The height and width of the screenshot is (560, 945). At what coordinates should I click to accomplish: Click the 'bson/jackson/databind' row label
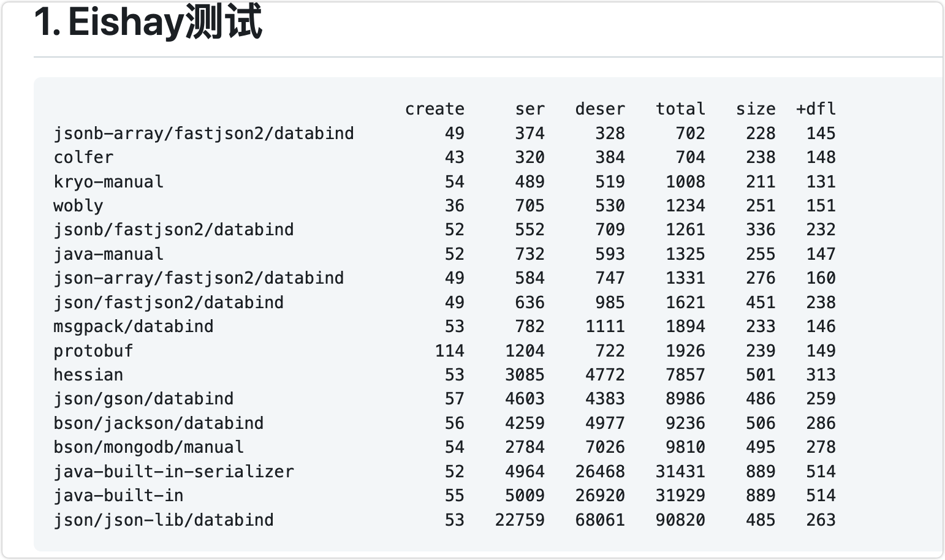tap(159, 423)
